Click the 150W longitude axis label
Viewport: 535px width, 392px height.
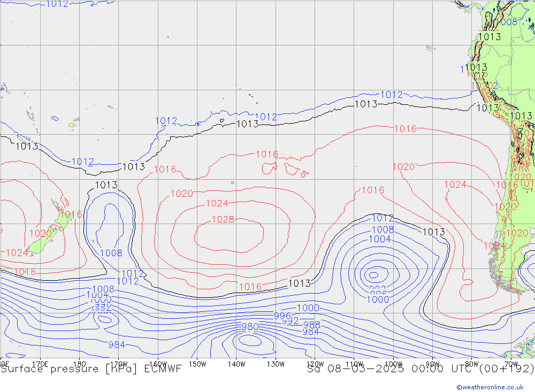197,364
